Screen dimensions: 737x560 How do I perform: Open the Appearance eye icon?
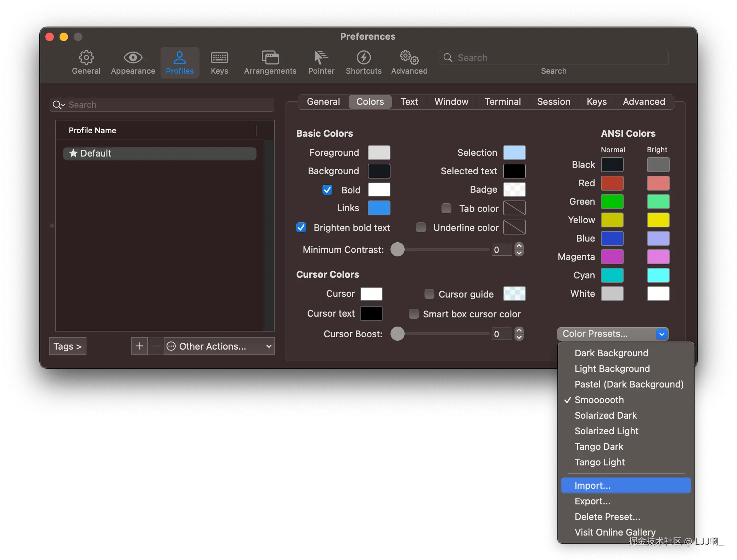coord(133,58)
